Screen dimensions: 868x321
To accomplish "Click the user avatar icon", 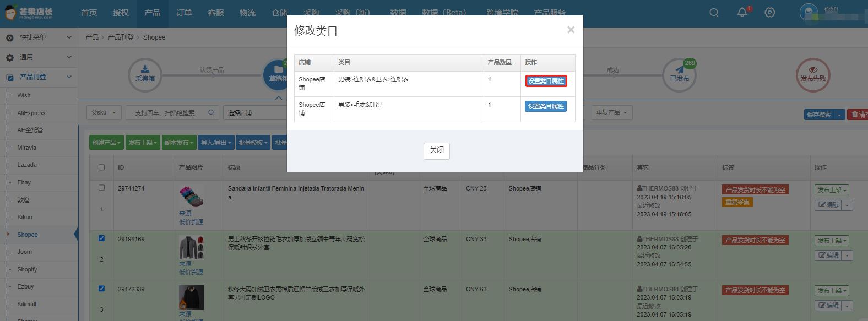I will 809,13.
